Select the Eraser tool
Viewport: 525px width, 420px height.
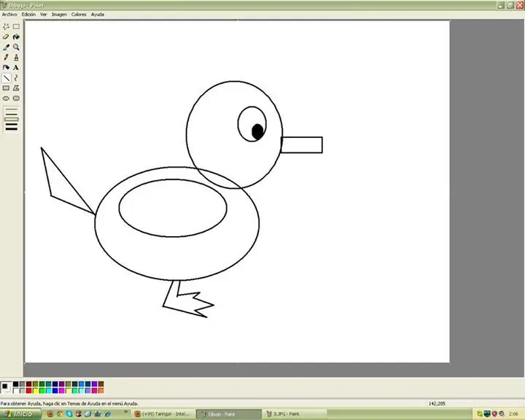(x=7, y=36)
